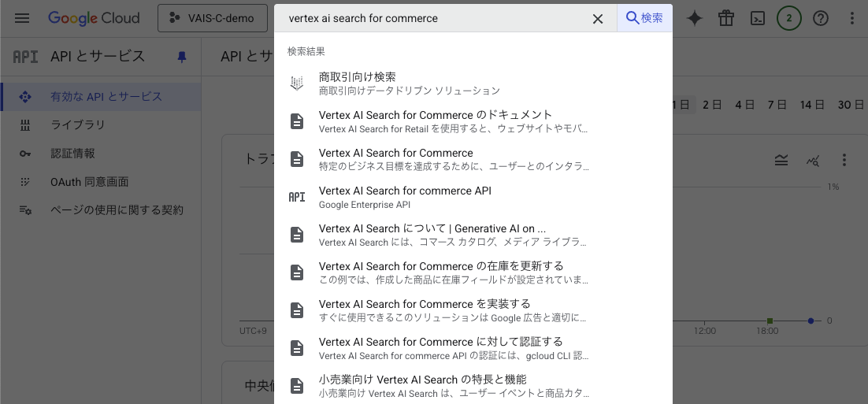868x404 pixels.
Task: Select the 2 日 time range
Action: 712,105
